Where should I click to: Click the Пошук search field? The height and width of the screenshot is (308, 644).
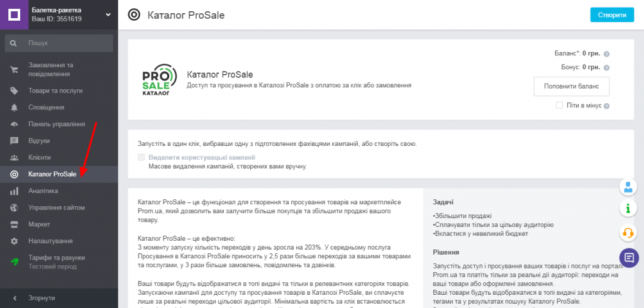point(59,43)
